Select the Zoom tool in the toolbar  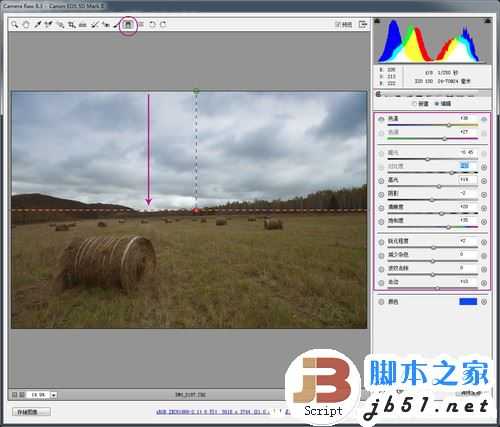tap(14, 25)
